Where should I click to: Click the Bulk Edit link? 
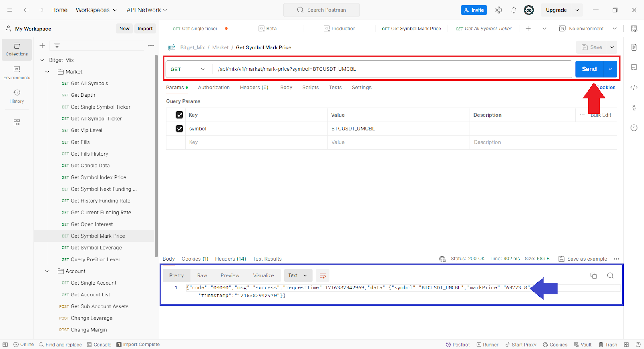click(601, 115)
